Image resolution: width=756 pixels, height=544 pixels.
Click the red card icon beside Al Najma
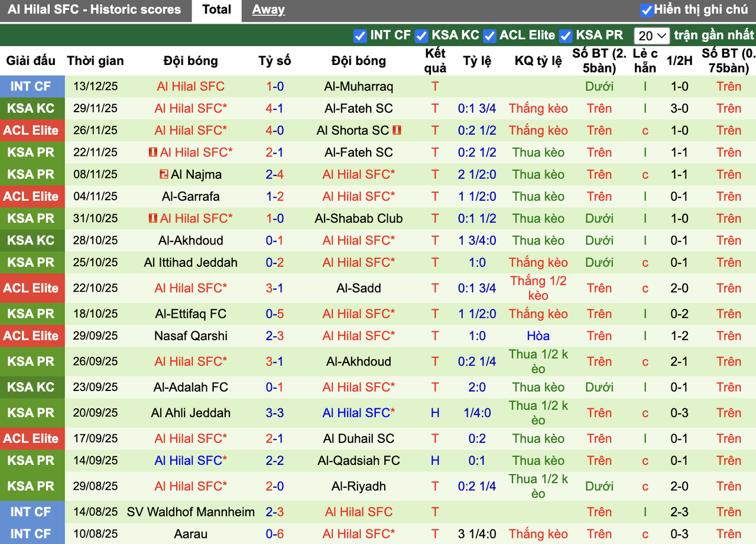pos(164,174)
